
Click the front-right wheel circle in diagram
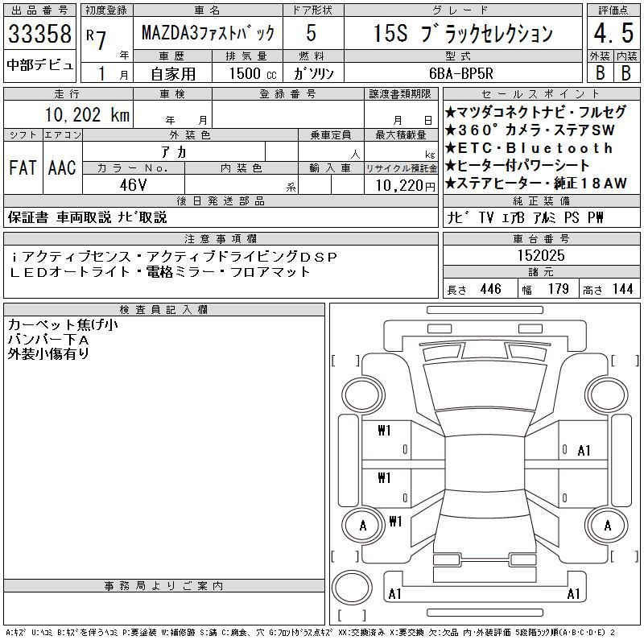point(607,395)
